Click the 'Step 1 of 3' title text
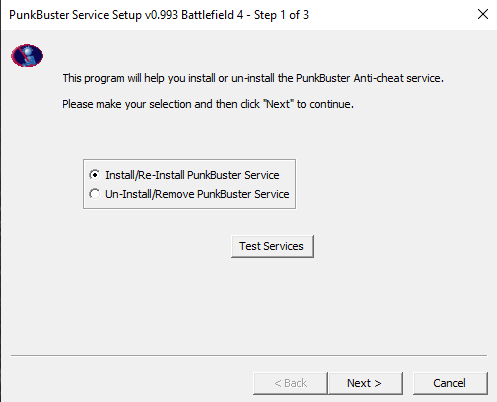497x402 pixels. tap(281, 15)
